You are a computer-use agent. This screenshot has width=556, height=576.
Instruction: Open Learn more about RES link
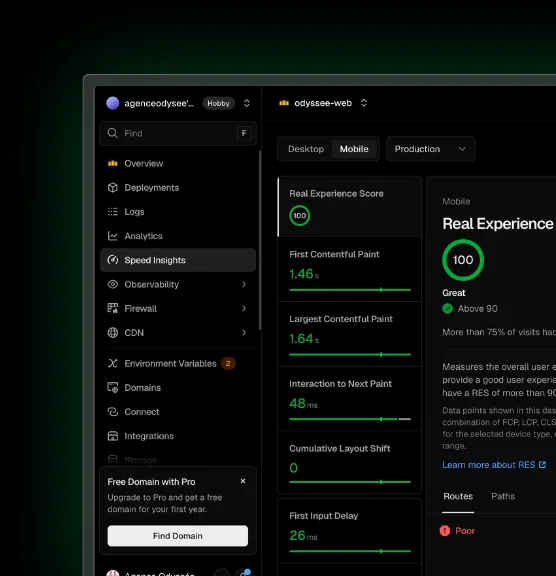[x=494, y=465]
